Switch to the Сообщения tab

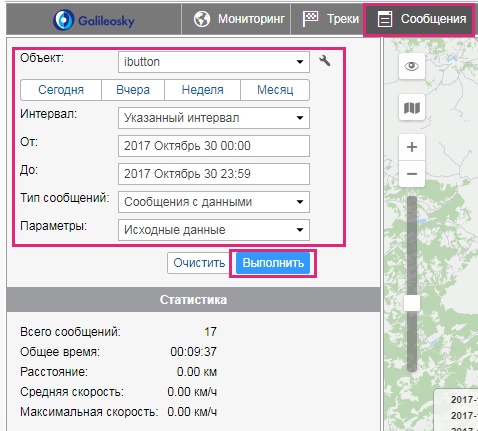point(419,19)
